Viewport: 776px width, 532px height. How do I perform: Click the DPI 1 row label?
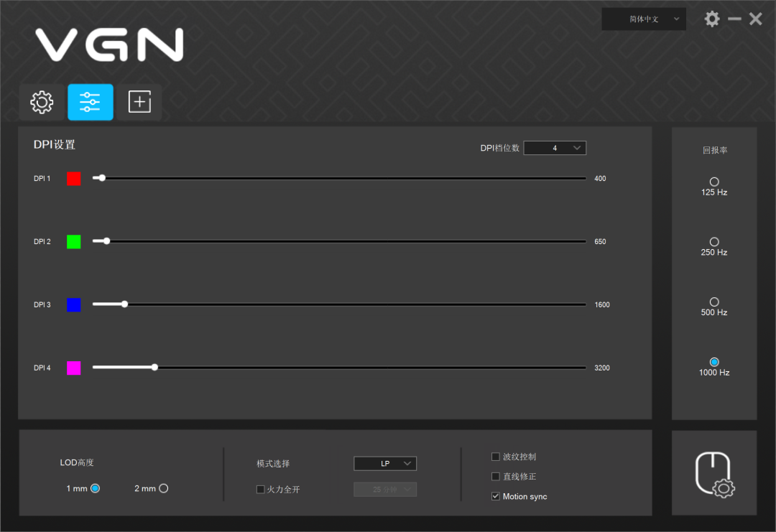click(x=42, y=179)
